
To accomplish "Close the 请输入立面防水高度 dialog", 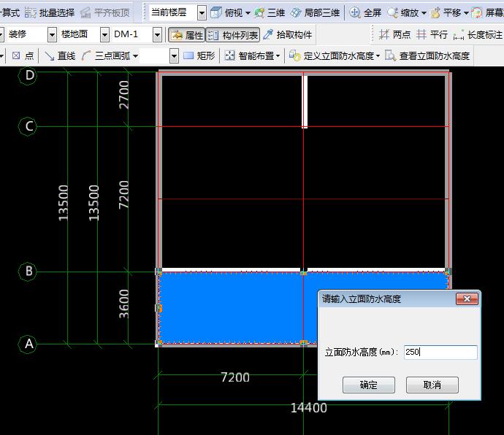I will (467, 299).
